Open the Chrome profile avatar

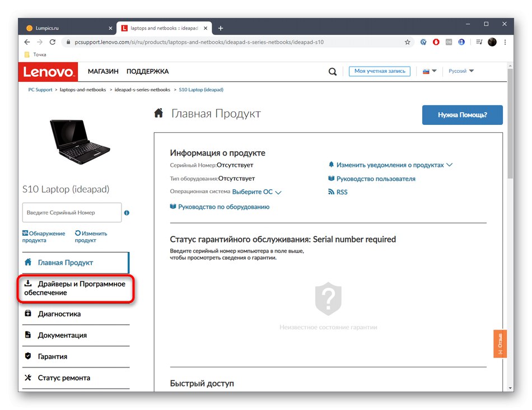pyautogui.click(x=492, y=42)
